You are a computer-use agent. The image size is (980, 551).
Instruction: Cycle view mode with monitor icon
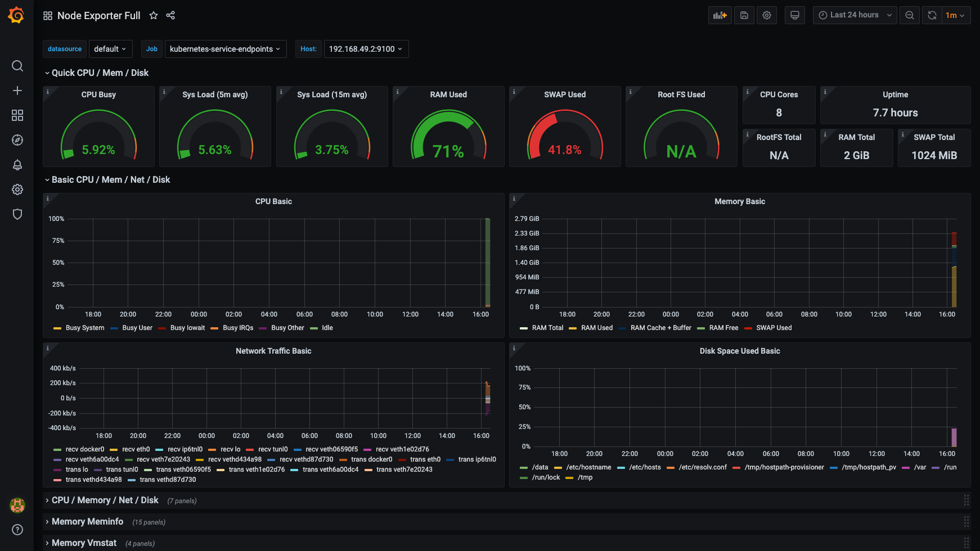pyautogui.click(x=795, y=15)
